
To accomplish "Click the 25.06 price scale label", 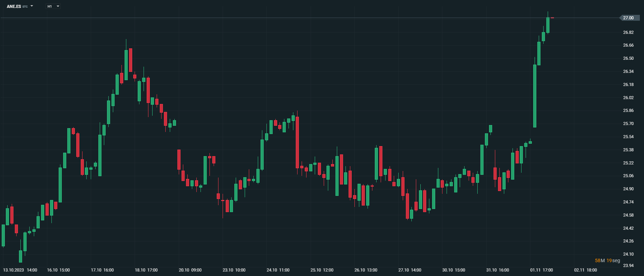I will pyautogui.click(x=628, y=176).
